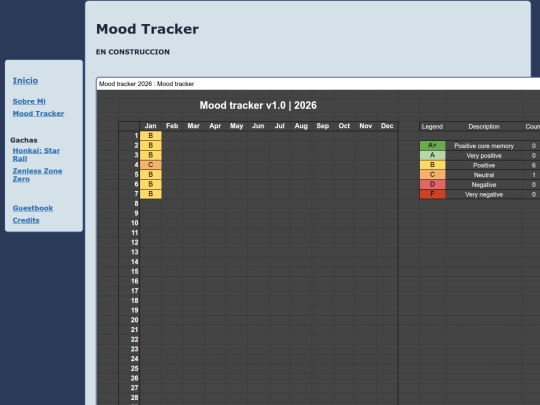Click the 'Negative' description in the D row
Image resolution: width=540 pixels, height=405 pixels.
(x=484, y=185)
